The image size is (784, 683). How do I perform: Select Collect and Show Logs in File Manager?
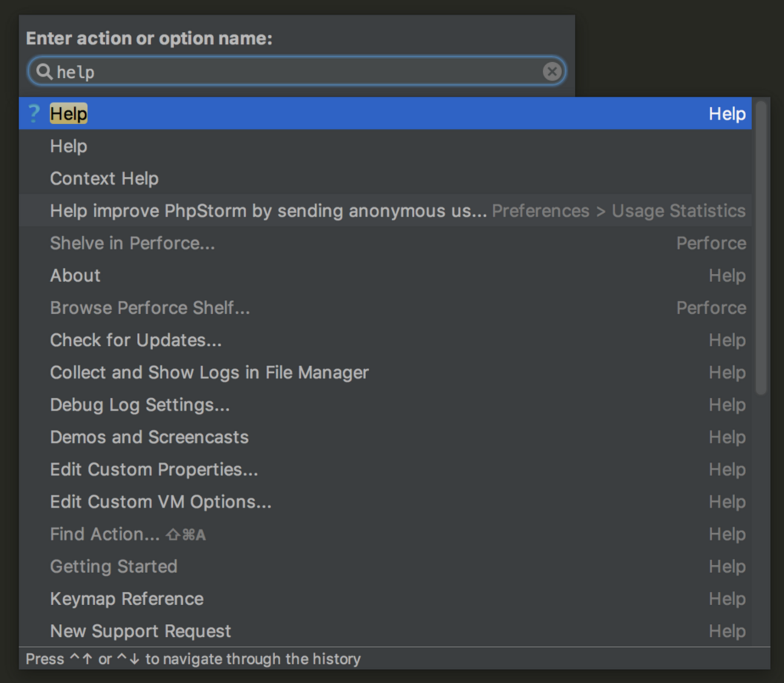click(209, 373)
